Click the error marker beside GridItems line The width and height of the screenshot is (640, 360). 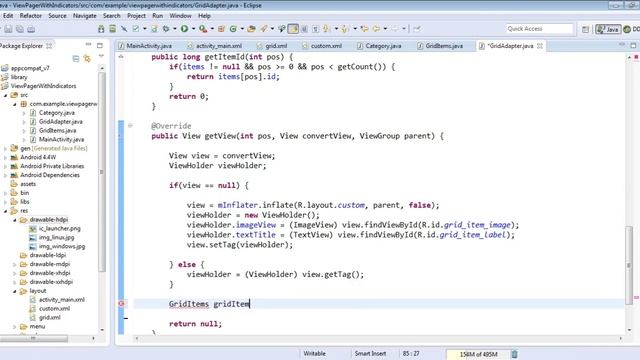click(121, 304)
